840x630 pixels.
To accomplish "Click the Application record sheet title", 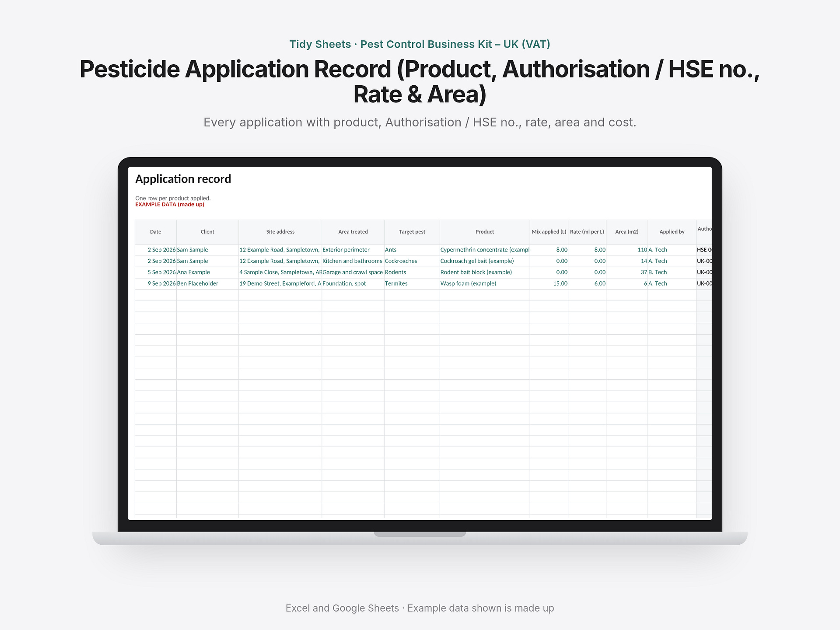I will (183, 179).
